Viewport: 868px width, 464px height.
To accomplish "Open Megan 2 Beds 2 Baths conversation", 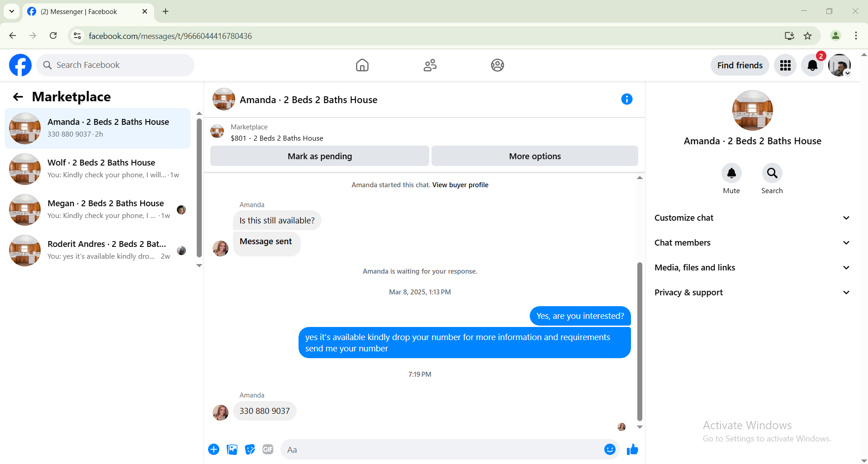I will [97, 210].
